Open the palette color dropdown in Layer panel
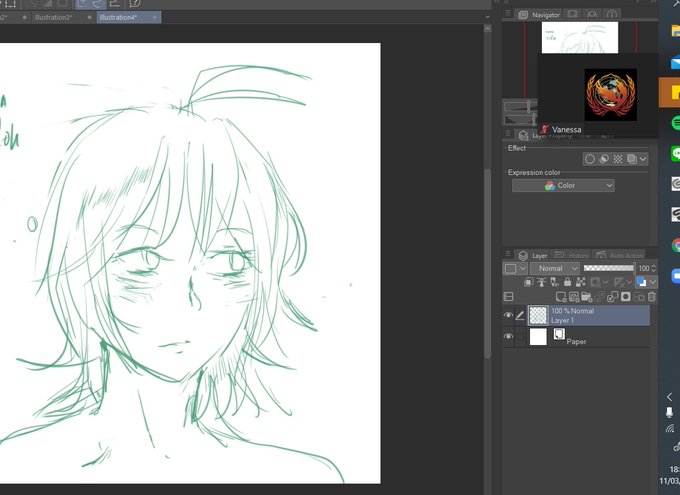The image size is (680, 495). pos(515,269)
